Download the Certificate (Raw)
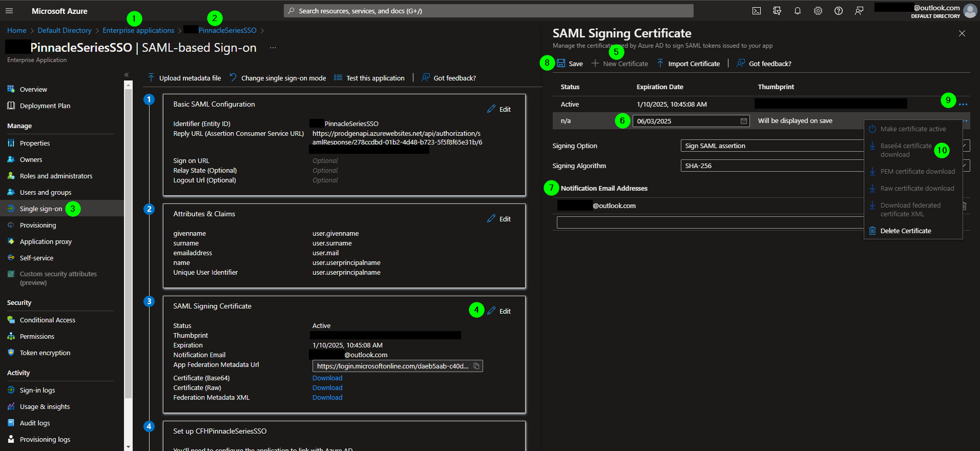 click(x=327, y=387)
